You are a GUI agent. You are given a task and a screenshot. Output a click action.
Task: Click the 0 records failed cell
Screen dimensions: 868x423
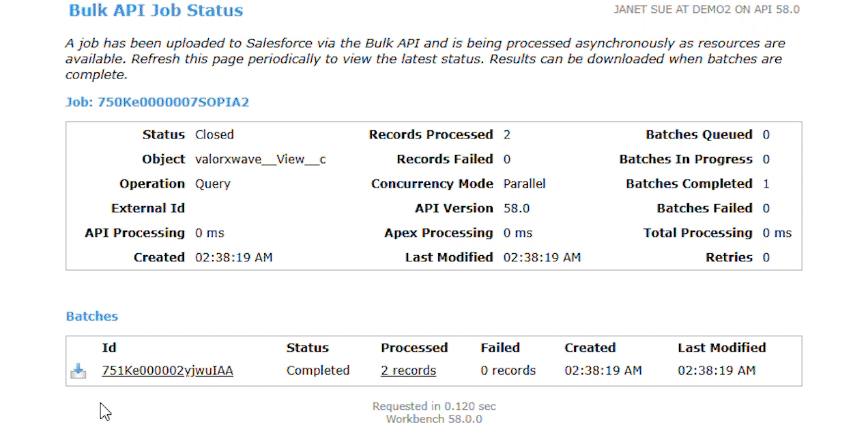[508, 370]
